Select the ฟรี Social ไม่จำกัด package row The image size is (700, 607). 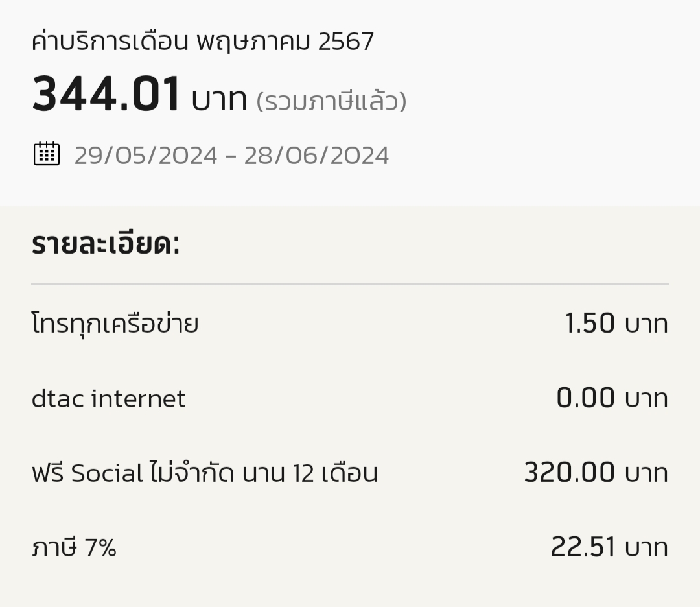tap(350, 473)
